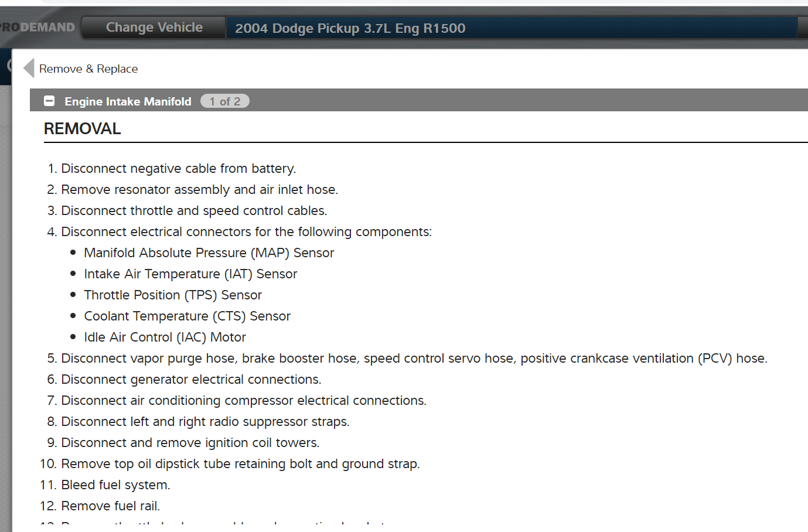Click the Idle Air Control (IAC) Motor bullet

point(165,337)
